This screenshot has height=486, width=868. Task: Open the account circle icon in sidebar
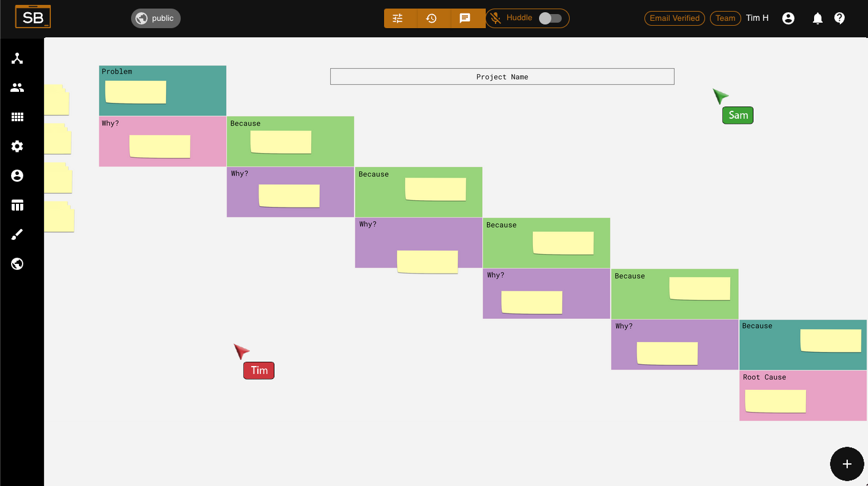pyautogui.click(x=17, y=176)
